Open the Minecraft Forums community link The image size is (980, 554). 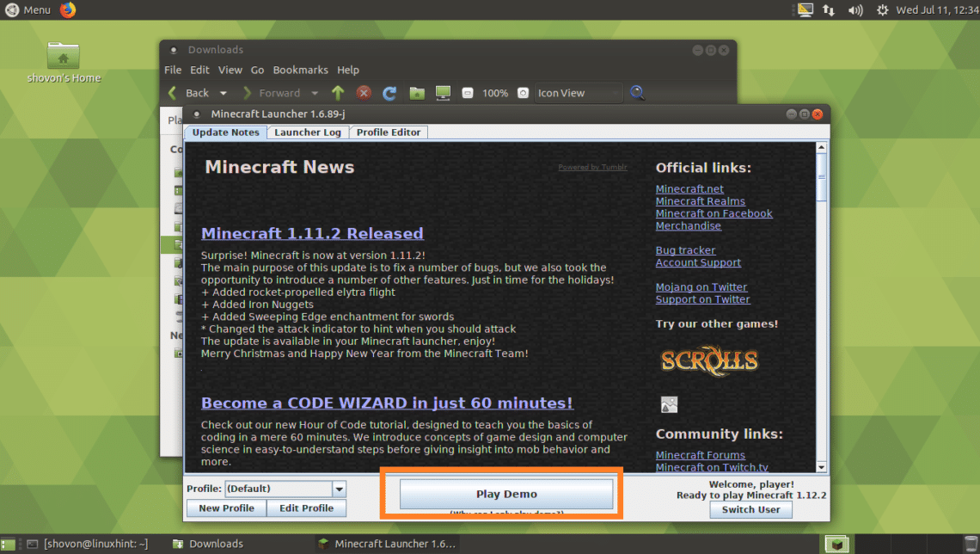tap(700, 455)
